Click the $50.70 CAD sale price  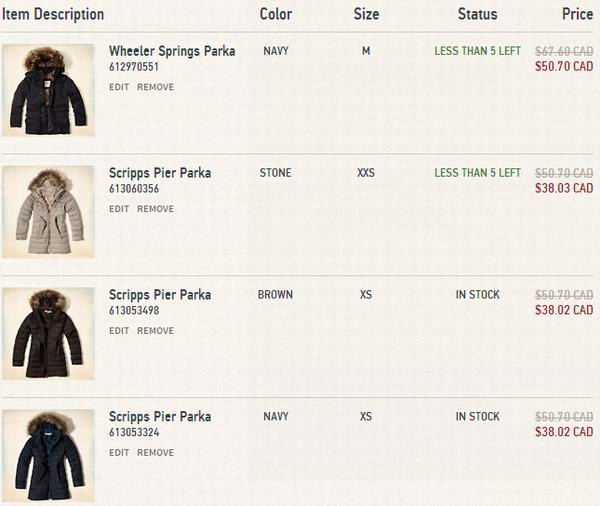(x=564, y=66)
